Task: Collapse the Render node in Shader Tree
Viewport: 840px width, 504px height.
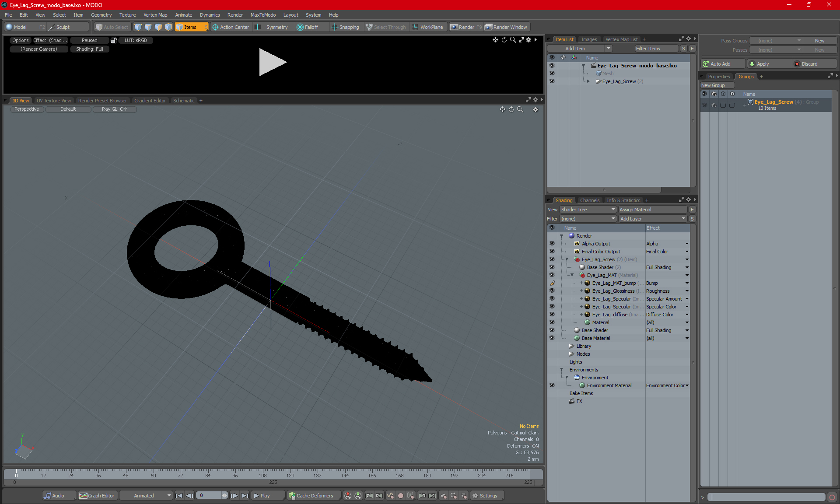Action: coord(562,236)
